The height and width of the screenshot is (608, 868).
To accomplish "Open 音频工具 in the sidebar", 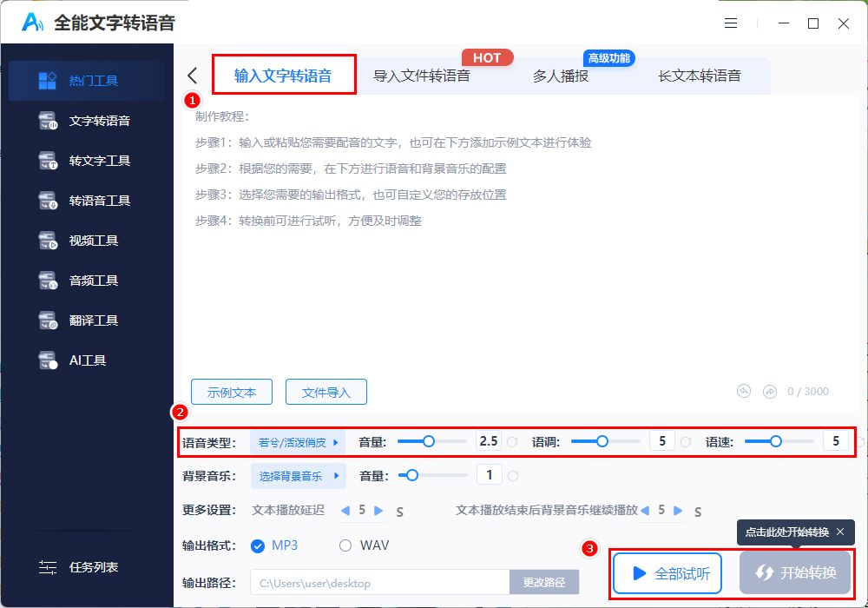I will (x=86, y=281).
